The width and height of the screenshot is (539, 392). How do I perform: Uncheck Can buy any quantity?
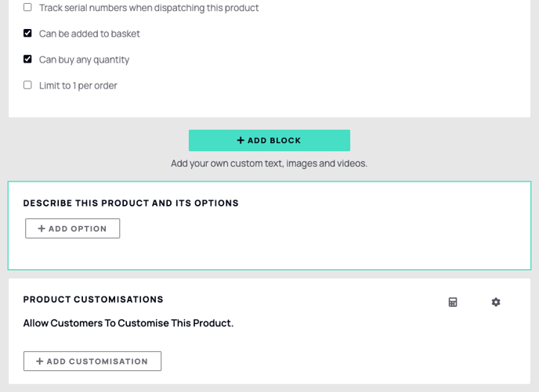pos(27,59)
